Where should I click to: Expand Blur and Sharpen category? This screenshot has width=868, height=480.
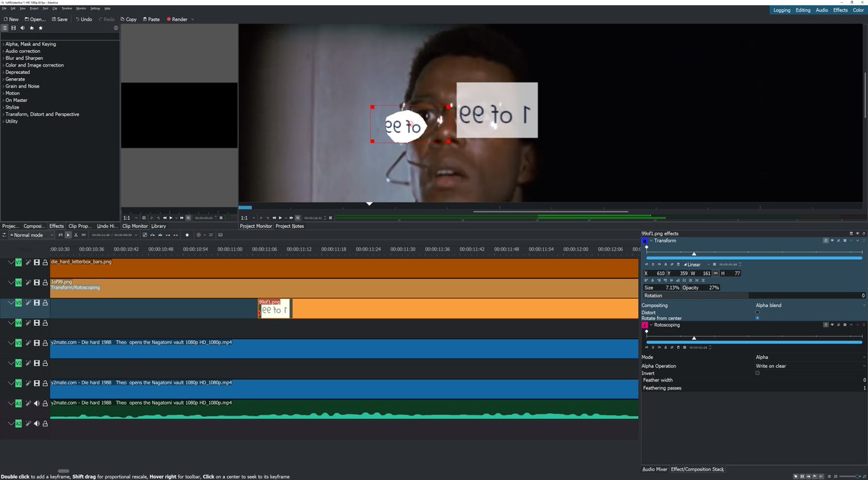pyautogui.click(x=3, y=58)
